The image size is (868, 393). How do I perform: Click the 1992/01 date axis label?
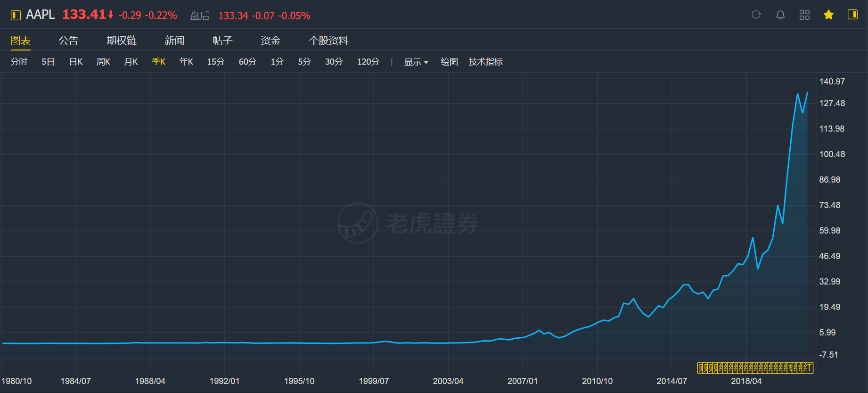click(224, 381)
